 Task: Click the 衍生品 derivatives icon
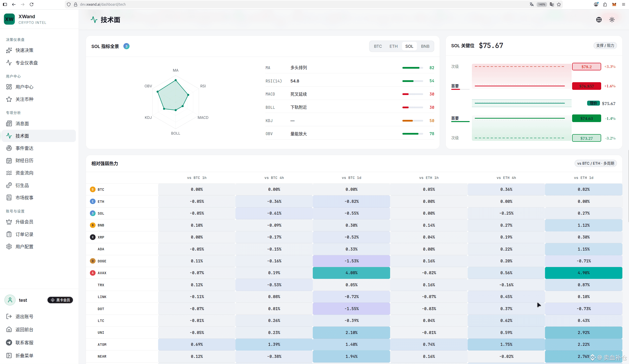click(9, 185)
